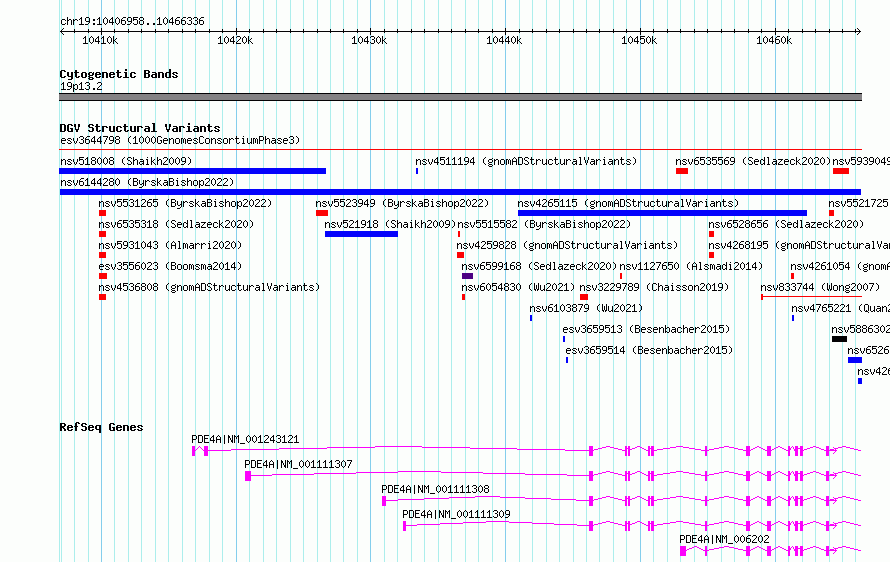Select the blue nsv4265115 variant bar
The width and height of the screenshot is (890, 562).
click(x=662, y=213)
